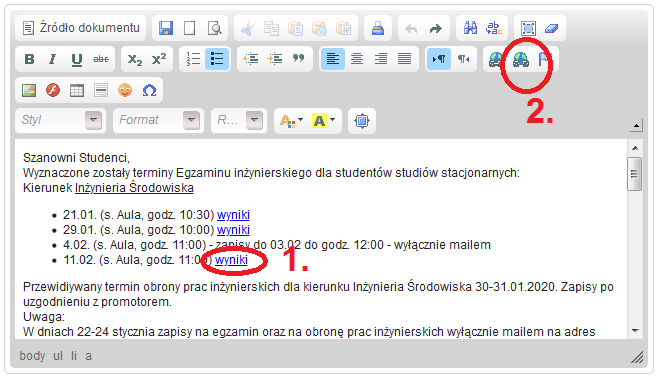Open the smiley emoticon picker
660x380 pixels.
pyautogui.click(x=125, y=90)
